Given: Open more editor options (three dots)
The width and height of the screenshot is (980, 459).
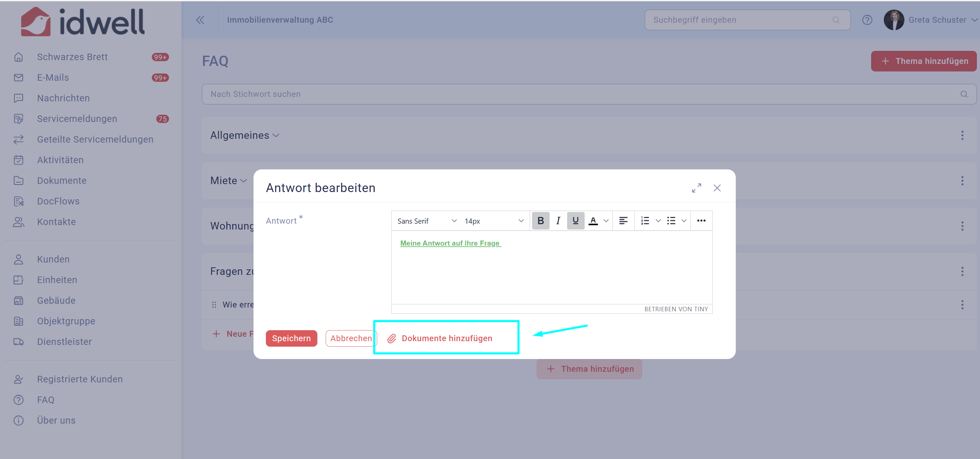Looking at the screenshot, I should [701, 221].
